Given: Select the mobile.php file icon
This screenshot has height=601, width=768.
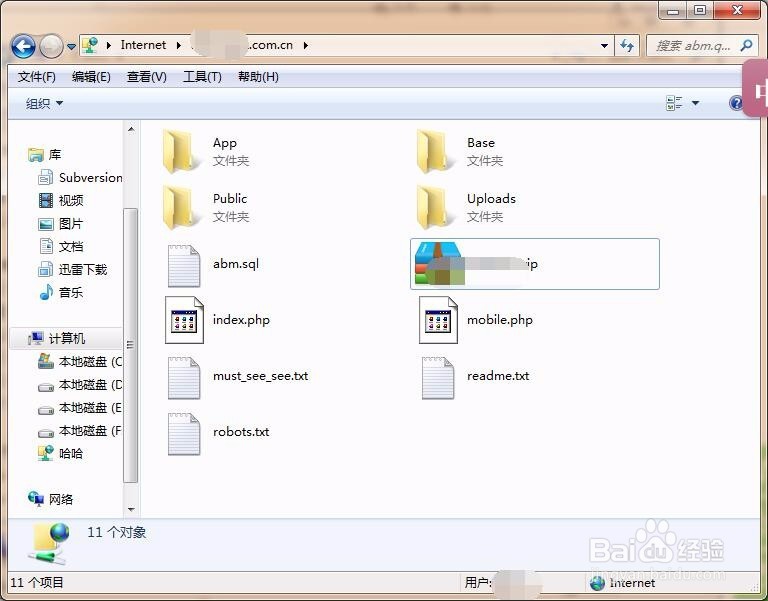Looking at the screenshot, I should coord(438,320).
